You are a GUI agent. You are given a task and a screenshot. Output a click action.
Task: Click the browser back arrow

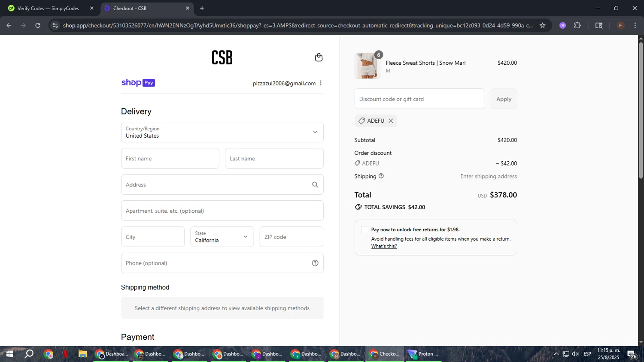click(9, 25)
